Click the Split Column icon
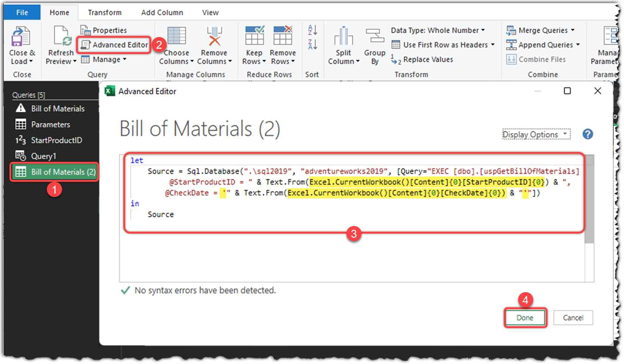The height and width of the screenshot is (364, 624). pos(343,36)
